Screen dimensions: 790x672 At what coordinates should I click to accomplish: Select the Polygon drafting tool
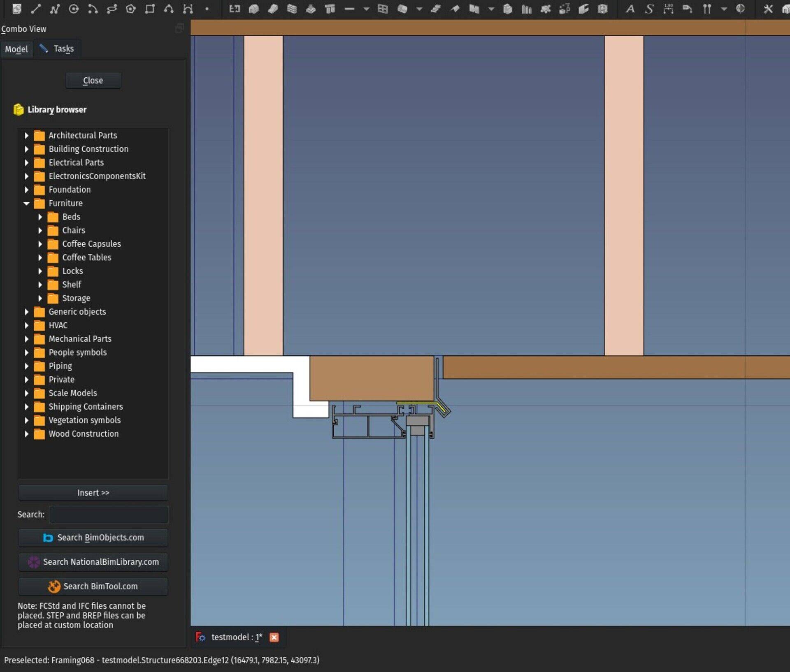pyautogui.click(x=131, y=9)
